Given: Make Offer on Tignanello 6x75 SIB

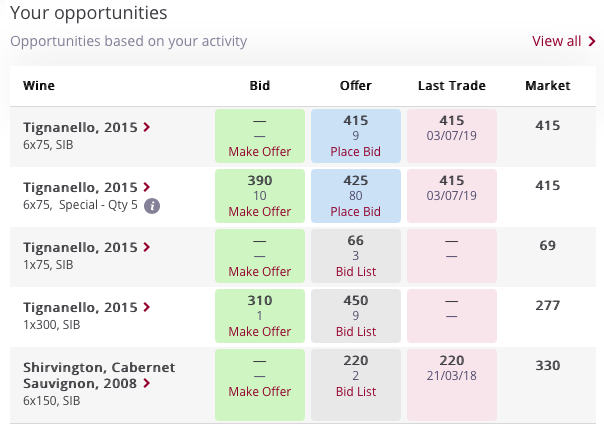Looking at the screenshot, I should [x=260, y=151].
